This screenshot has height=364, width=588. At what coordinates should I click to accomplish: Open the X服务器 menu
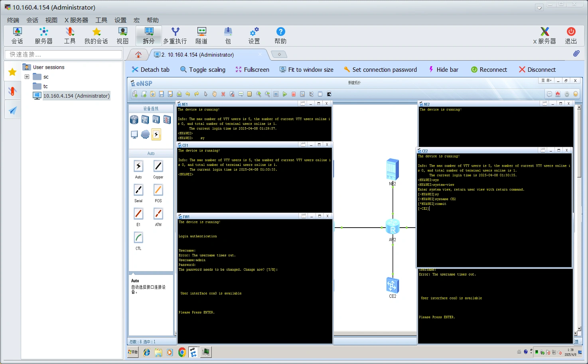click(76, 20)
